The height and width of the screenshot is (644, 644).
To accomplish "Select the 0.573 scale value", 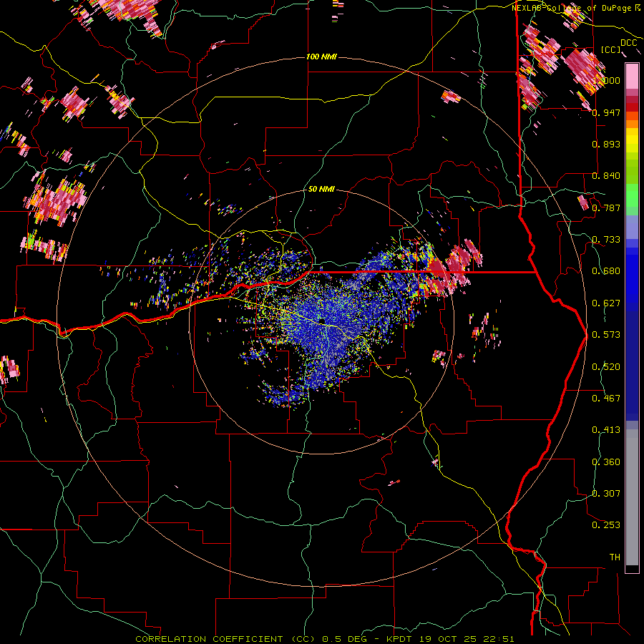I will (606, 335).
